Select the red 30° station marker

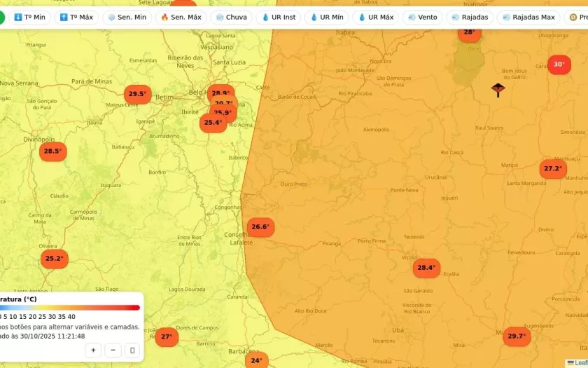(x=559, y=64)
